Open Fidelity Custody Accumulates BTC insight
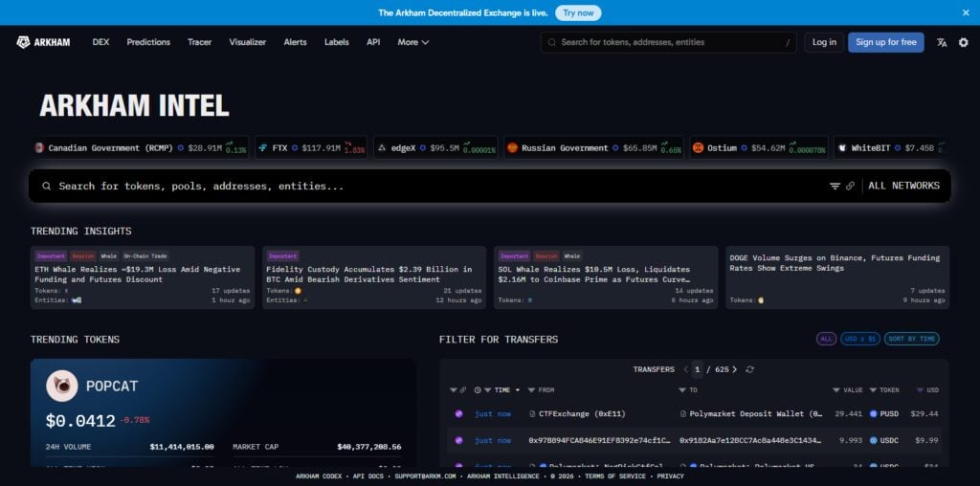Viewport: 980px width, 486px height. pos(374,277)
